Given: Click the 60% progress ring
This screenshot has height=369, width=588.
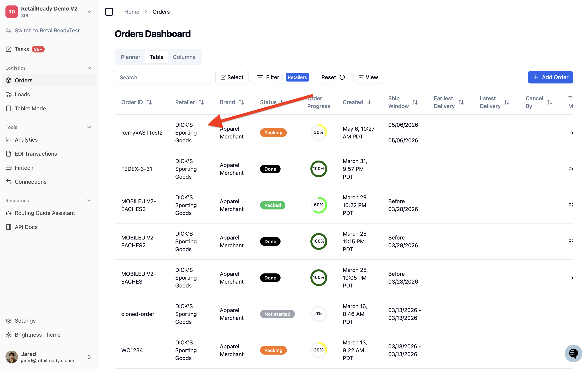Looking at the screenshot, I should [319, 205].
